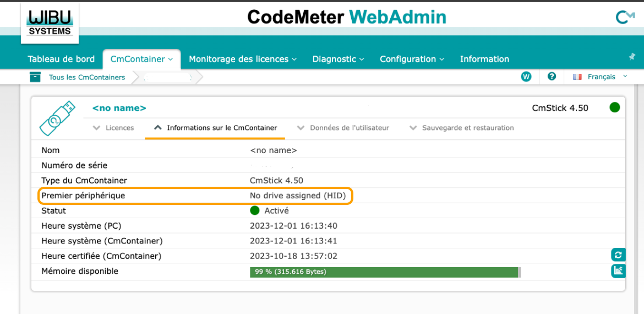The width and height of the screenshot is (644, 314).
Task: Open help question mark icon
Action: pyautogui.click(x=552, y=77)
